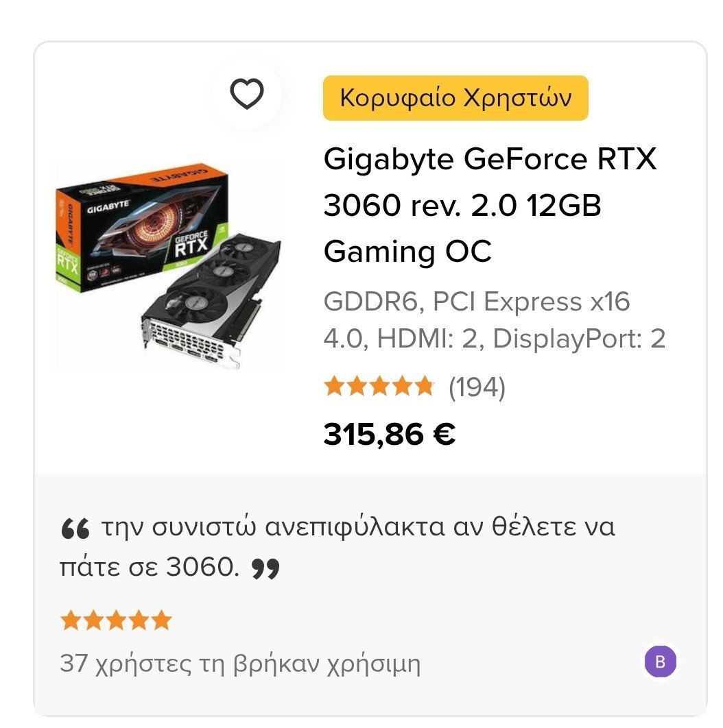
Task: Click first star of product rating
Action: pos(334,387)
